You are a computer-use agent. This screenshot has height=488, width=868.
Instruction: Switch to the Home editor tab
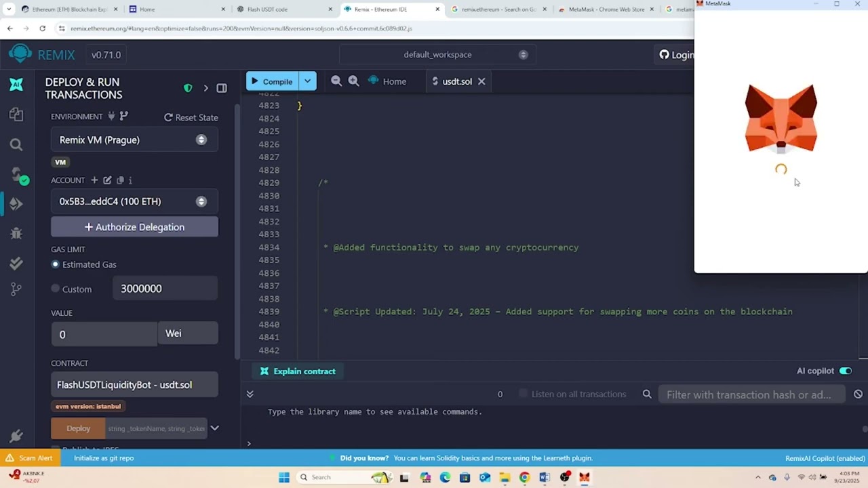coord(388,81)
